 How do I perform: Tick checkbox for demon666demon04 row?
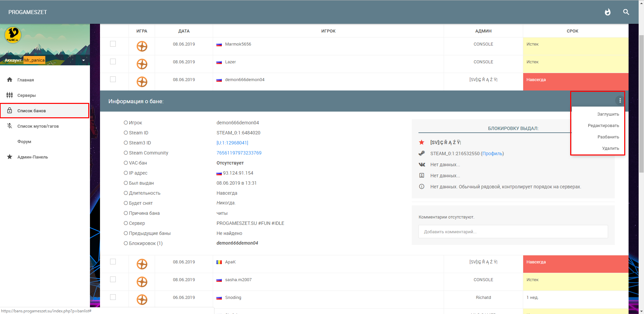pos(113,79)
